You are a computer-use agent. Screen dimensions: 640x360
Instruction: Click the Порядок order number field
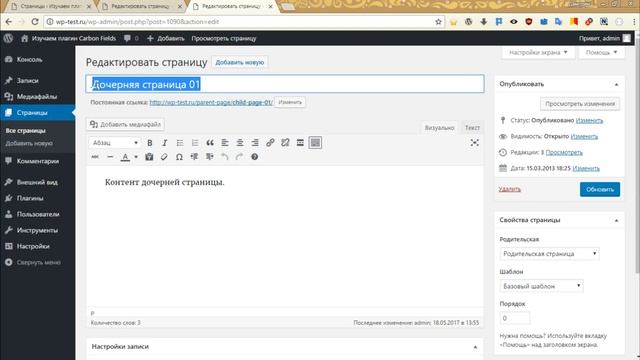click(515, 318)
